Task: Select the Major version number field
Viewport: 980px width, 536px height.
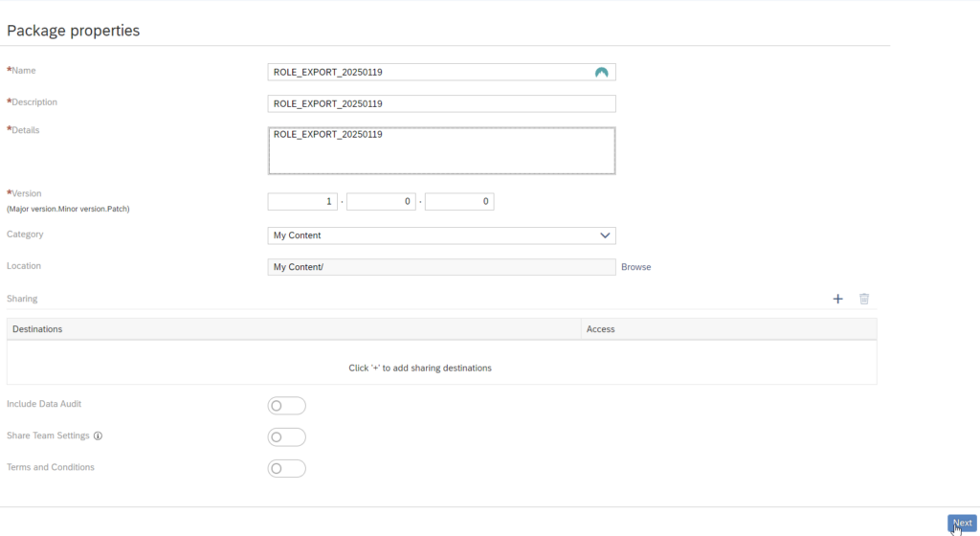Action: 302,202
